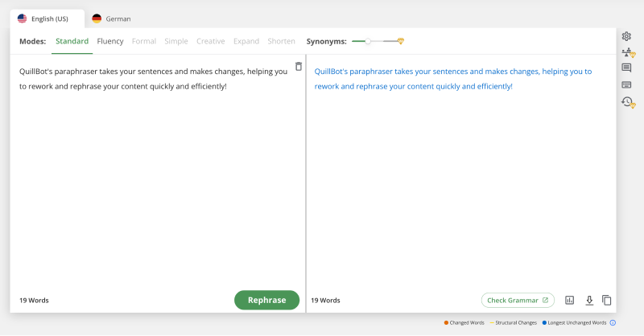The width and height of the screenshot is (644, 336).
Task: Switch to the German language tab
Action: 111,18
